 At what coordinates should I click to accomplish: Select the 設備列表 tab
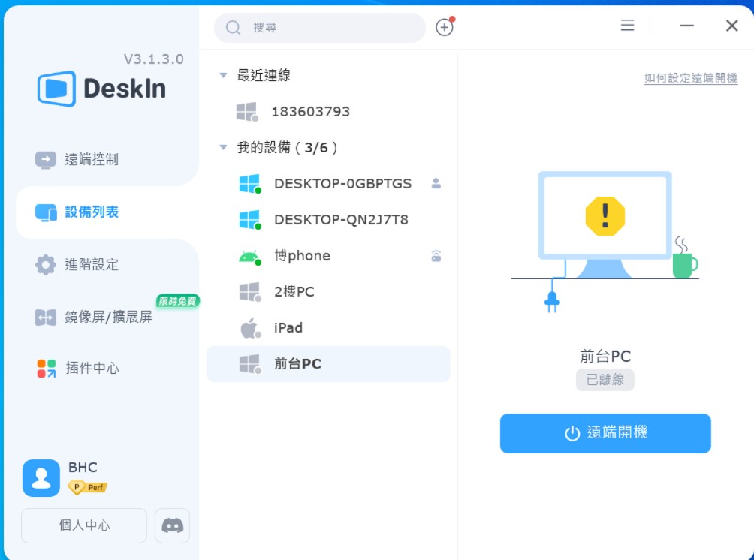point(107,212)
